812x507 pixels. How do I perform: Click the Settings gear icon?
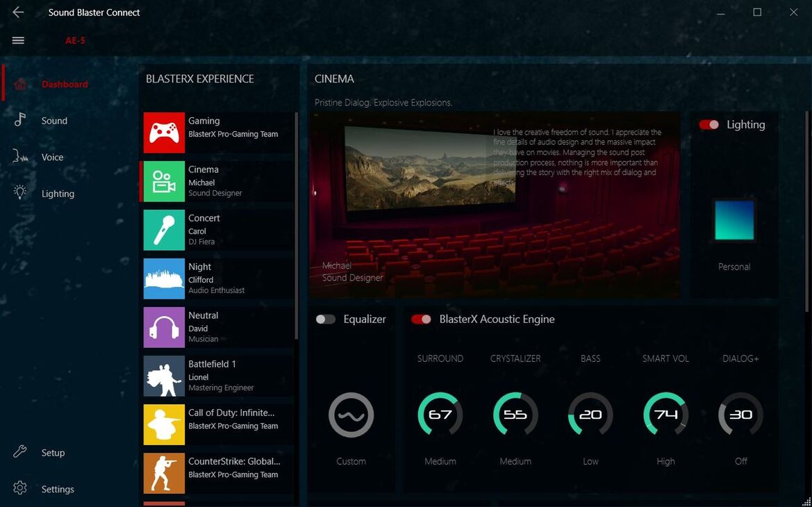point(20,488)
